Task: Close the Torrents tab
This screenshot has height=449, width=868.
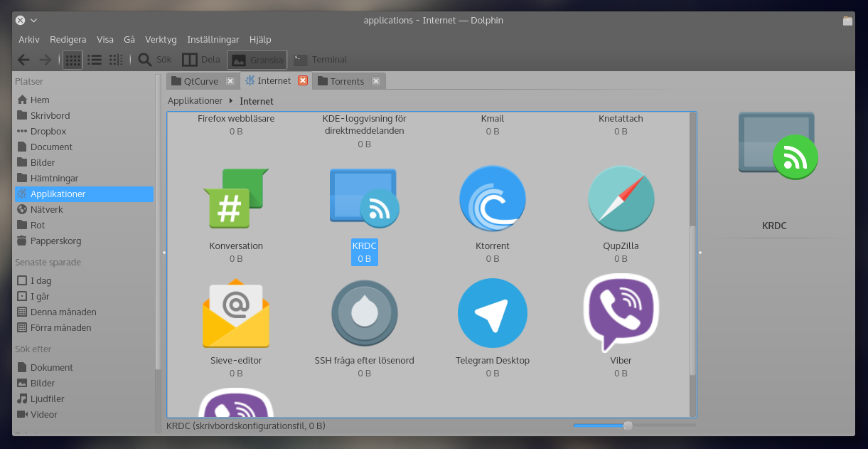Action: pos(376,81)
